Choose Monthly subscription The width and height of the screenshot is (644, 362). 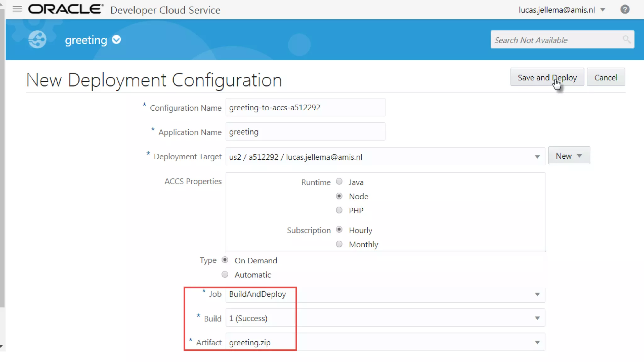(339, 244)
